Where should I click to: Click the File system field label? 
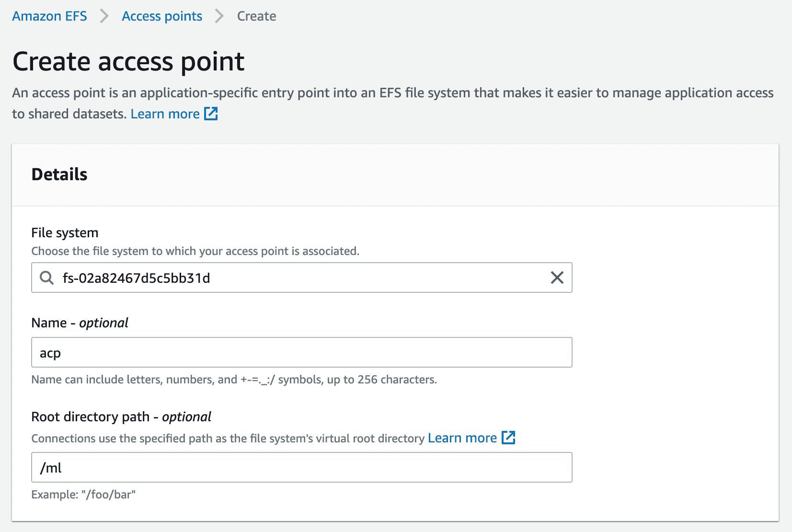click(65, 233)
